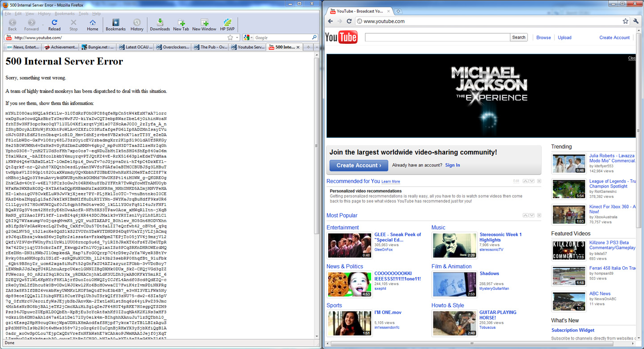Screen dimensions: 644x349
Task: Open the list-all-tabs dropdown in Firefox
Action: tap(317, 47)
